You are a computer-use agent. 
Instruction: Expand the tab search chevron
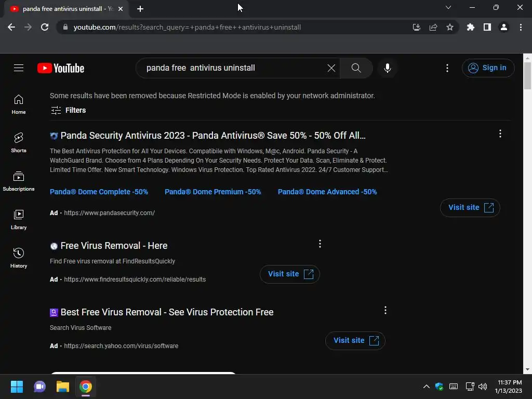(448, 7)
